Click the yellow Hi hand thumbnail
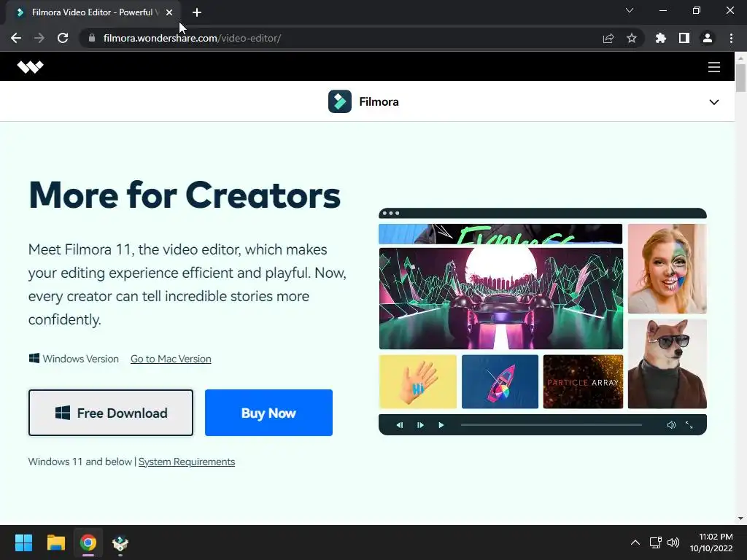The height and width of the screenshot is (560, 747). [418, 381]
